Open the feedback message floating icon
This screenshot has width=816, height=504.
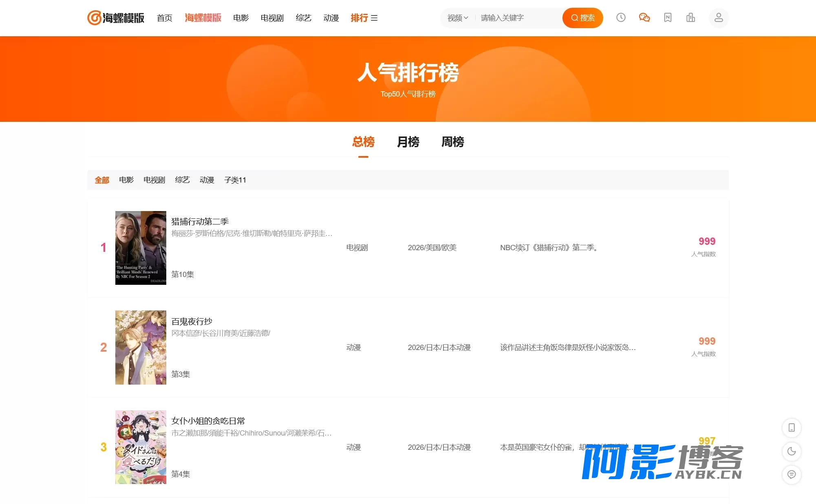[x=792, y=475]
